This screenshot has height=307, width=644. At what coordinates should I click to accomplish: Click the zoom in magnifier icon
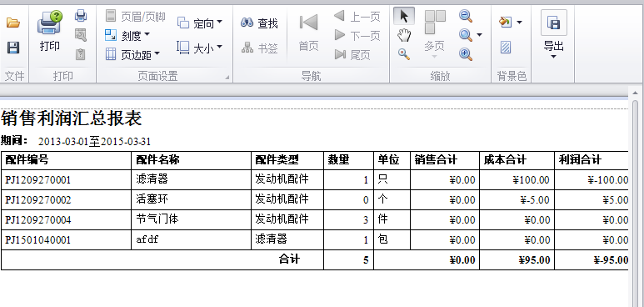pos(466,54)
